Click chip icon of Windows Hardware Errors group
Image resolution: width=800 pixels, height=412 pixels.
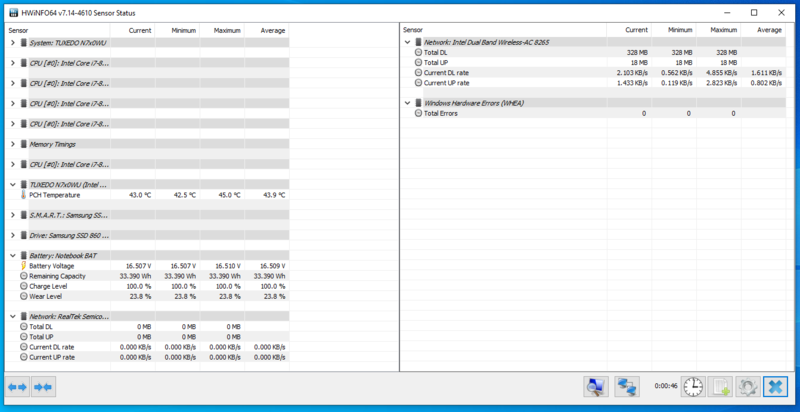[x=418, y=103]
